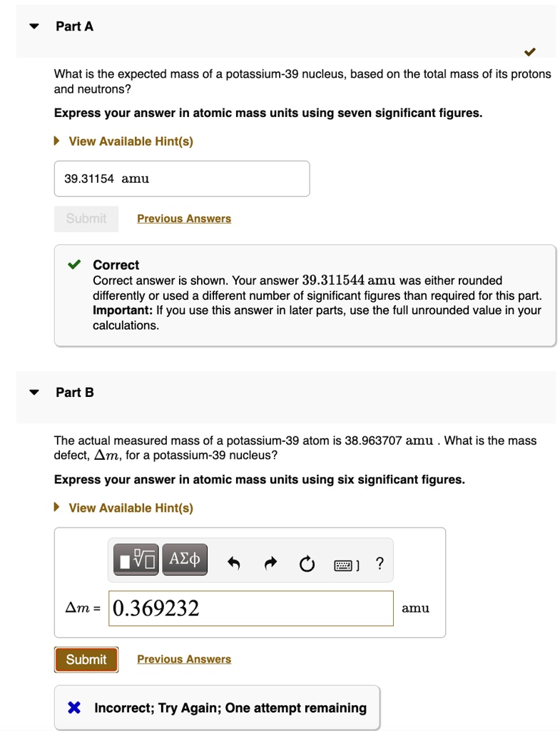Collapse the Part B section
The width and height of the screenshot is (560, 731).
pyautogui.click(x=34, y=393)
